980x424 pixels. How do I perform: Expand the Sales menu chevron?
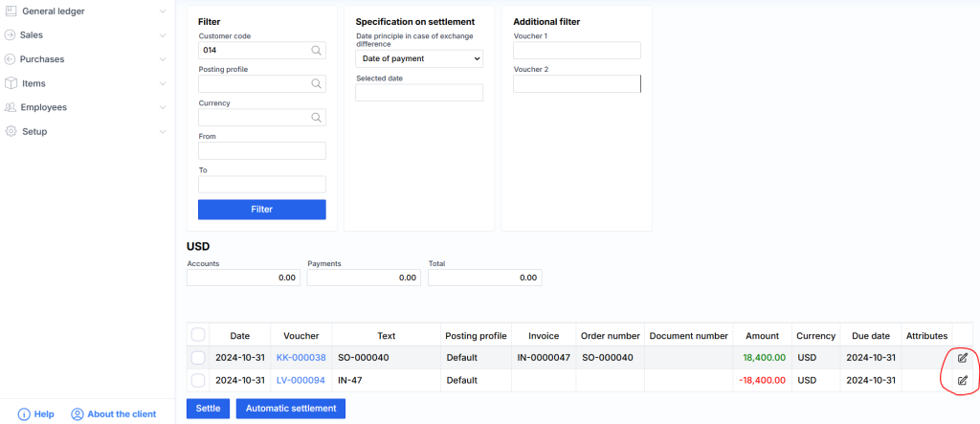(x=163, y=35)
